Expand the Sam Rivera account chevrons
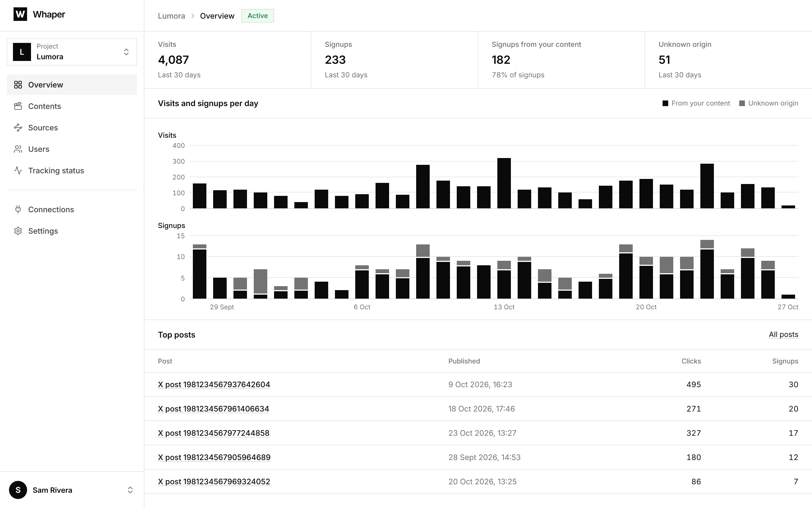The height and width of the screenshot is (508, 812). tap(130, 490)
